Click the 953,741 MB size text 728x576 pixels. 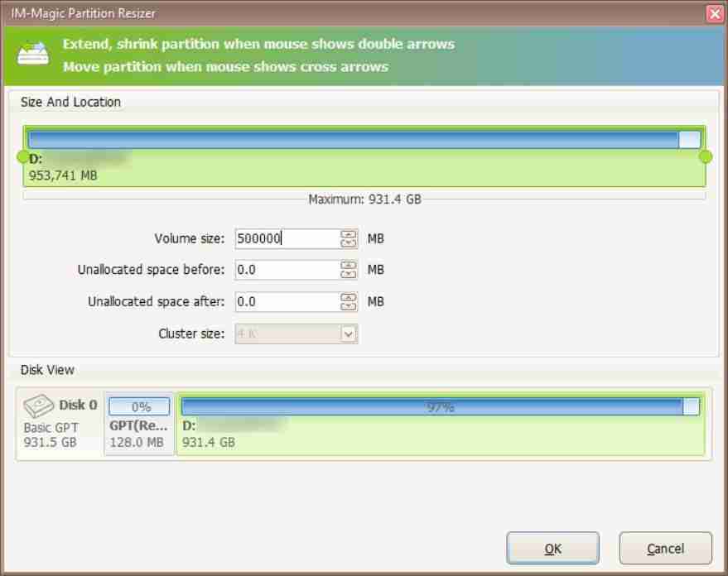coord(63,175)
